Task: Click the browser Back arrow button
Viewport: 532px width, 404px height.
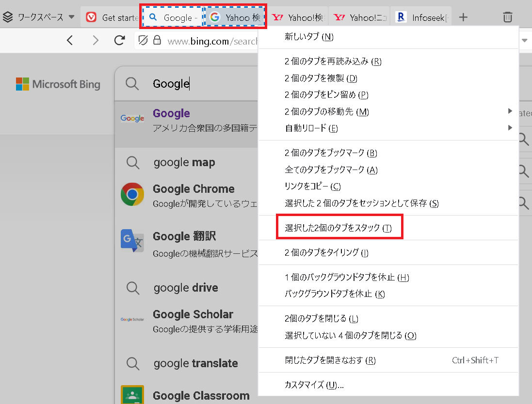Action: click(x=70, y=41)
